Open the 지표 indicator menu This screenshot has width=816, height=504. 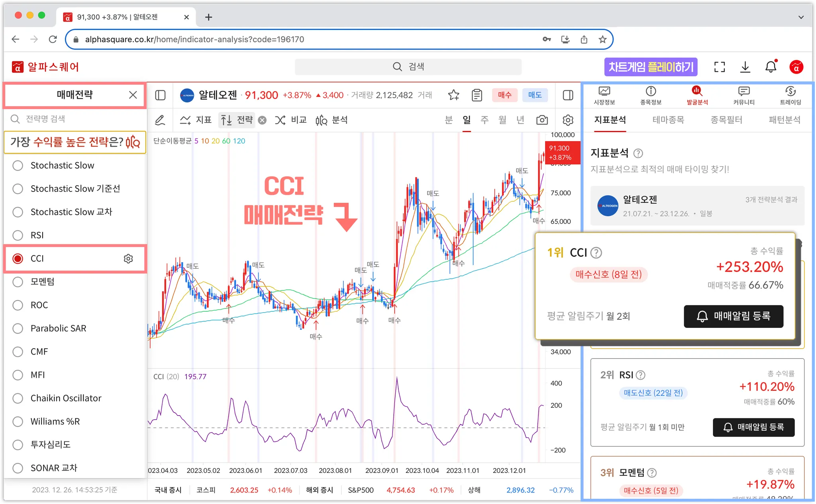pyautogui.click(x=196, y=120)
